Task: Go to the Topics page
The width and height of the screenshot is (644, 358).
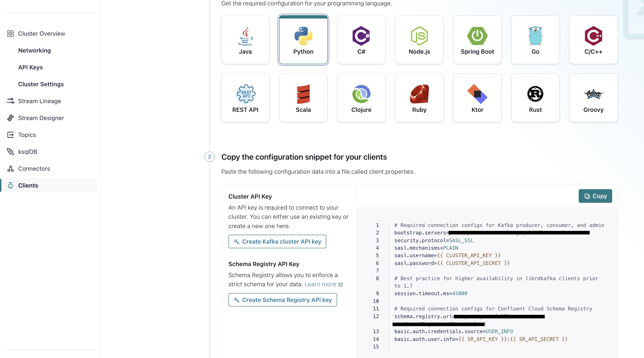Action: (x=27, y=135)
